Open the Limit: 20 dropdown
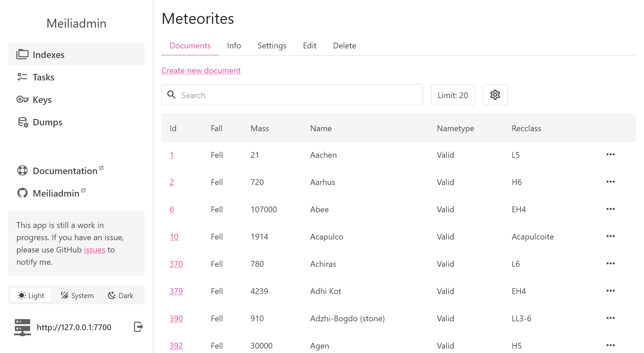 coord(452,95)
